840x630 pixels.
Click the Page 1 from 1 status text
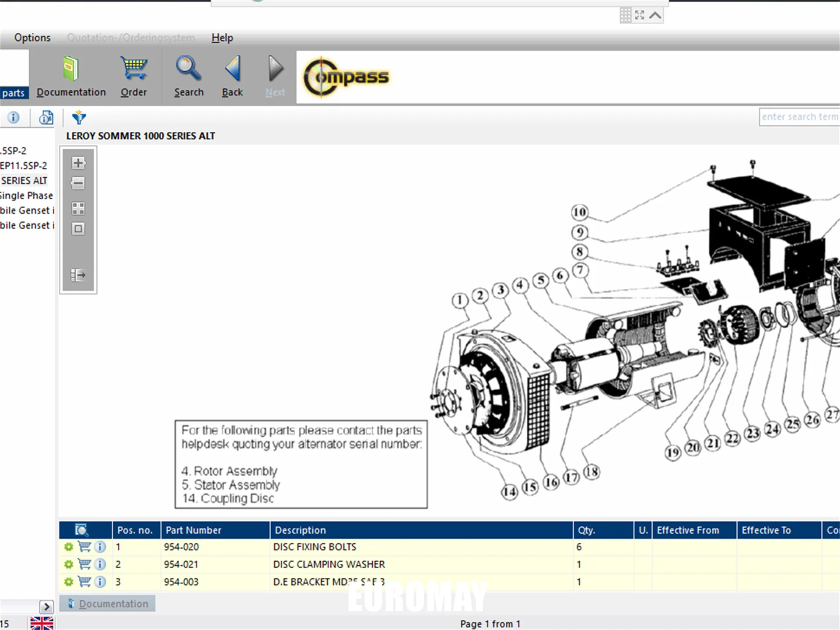[490, 623]
